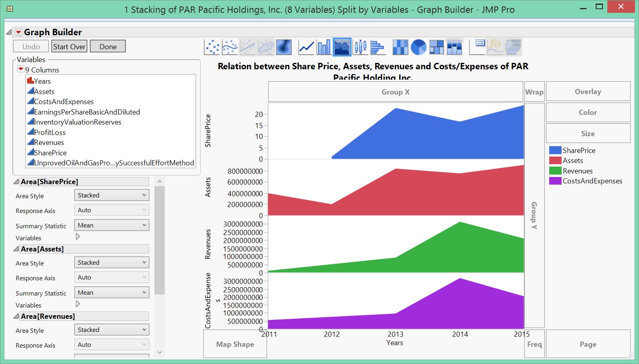The height and width of the screenshot is (364, 639).
Task: Select the Ellipse element icon
Action: pos(266,47)
